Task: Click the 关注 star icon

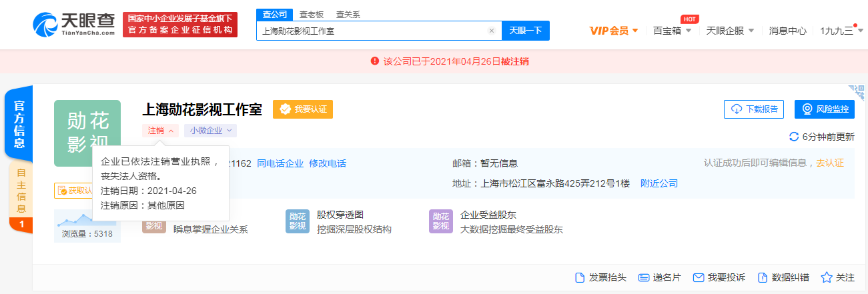Action: coord(827,277)
